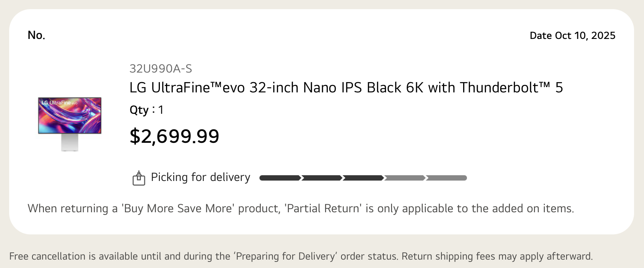Open the LG UltraFine evo 32-inch product title
Screen dimensions: 644x268
(x=346, y=88)
